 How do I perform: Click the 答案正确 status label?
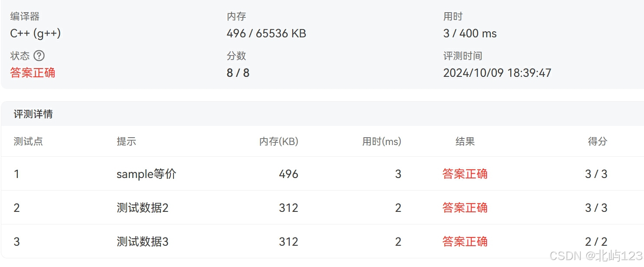coord(33,73)
